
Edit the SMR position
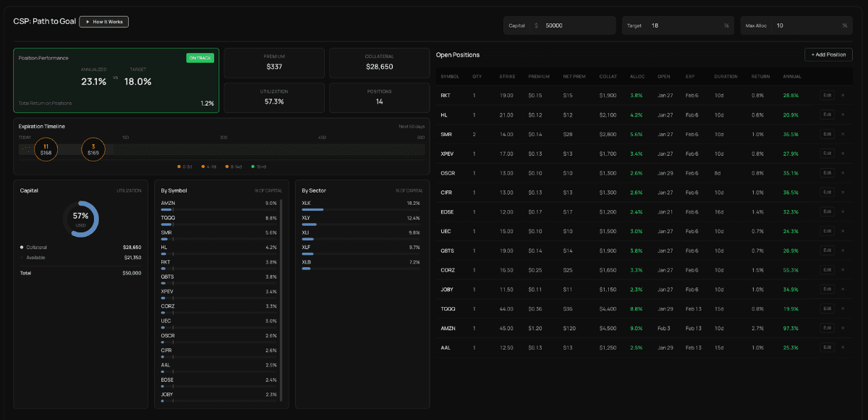(x=827, y=134)
